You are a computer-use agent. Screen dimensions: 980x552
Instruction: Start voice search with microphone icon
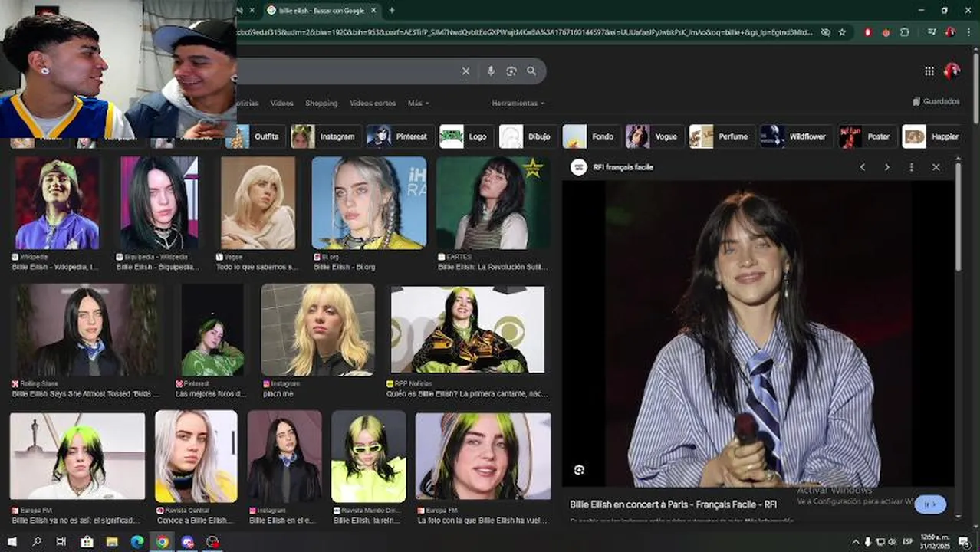tap(491, 71)
